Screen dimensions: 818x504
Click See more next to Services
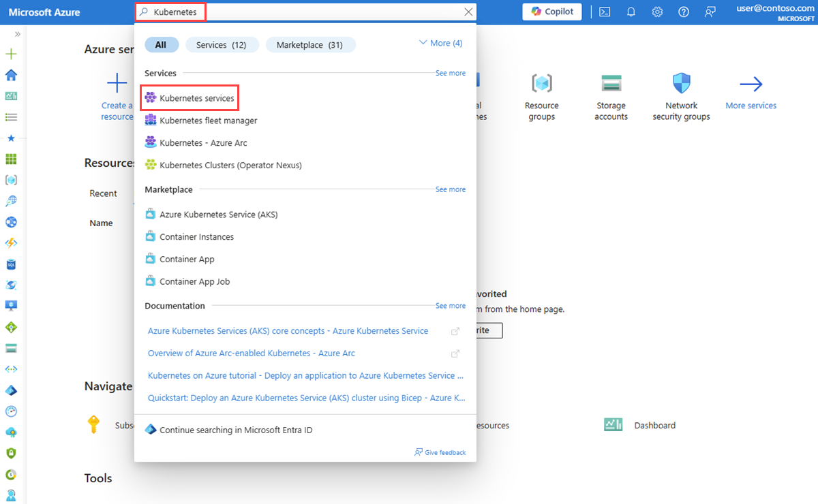pos(451,73)
